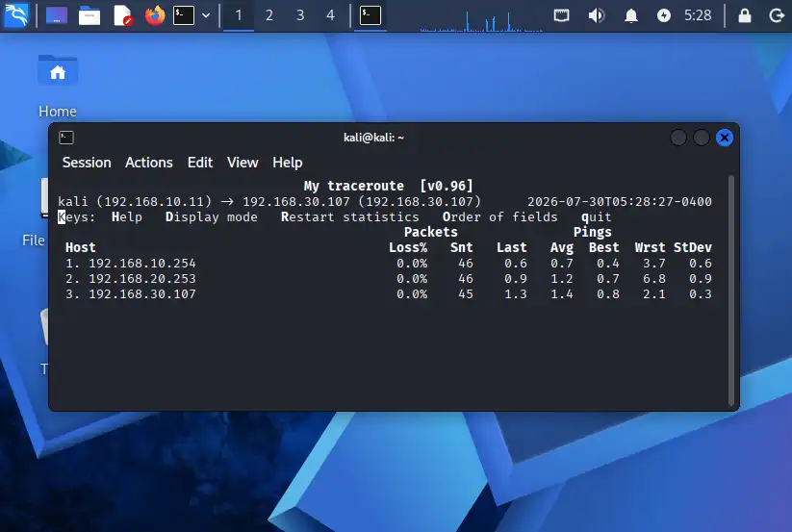Lock the screen with the padlock icon
Image resolution: width=792 pixels, height=532 pixels.
[x=745, y=15]
